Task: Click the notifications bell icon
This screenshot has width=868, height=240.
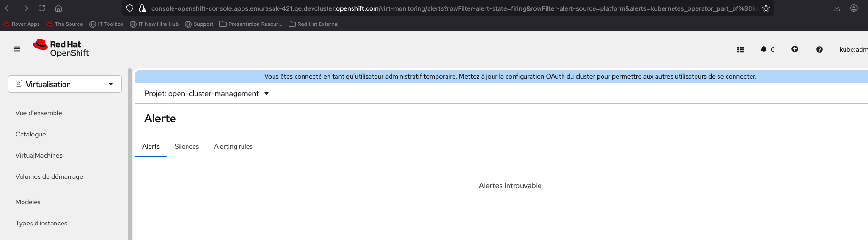Action: (x=764, y=49)
